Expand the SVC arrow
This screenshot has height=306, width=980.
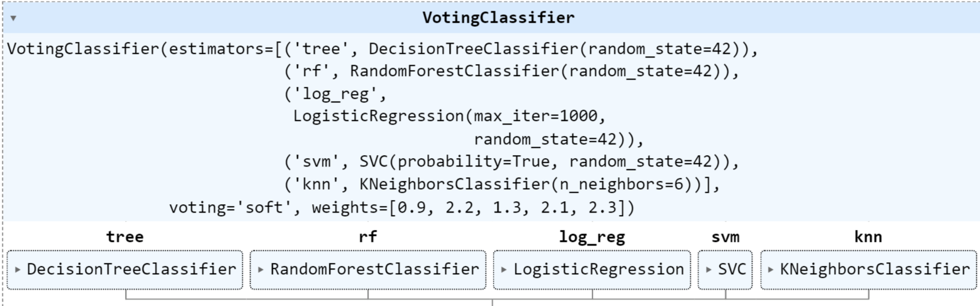click(x=709, y=270)
